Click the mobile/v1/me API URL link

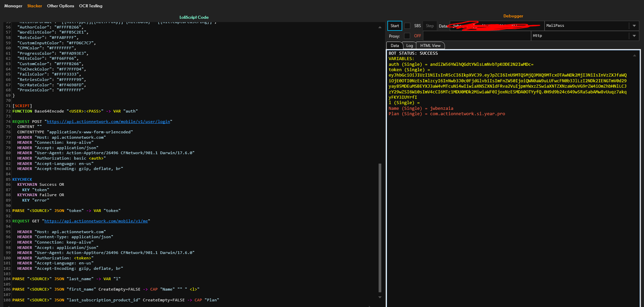pos(97,221)
